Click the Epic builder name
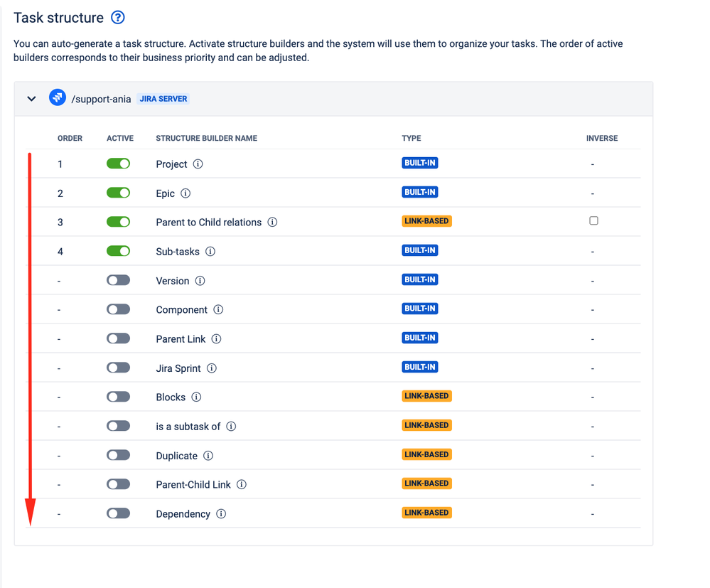 (x=166, y=193)
